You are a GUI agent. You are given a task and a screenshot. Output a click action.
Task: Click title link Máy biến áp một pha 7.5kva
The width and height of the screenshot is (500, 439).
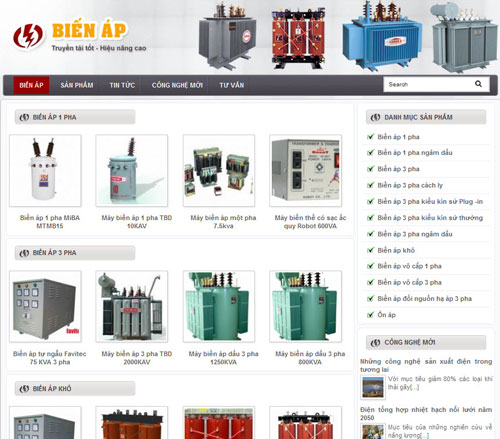[223, 222]
